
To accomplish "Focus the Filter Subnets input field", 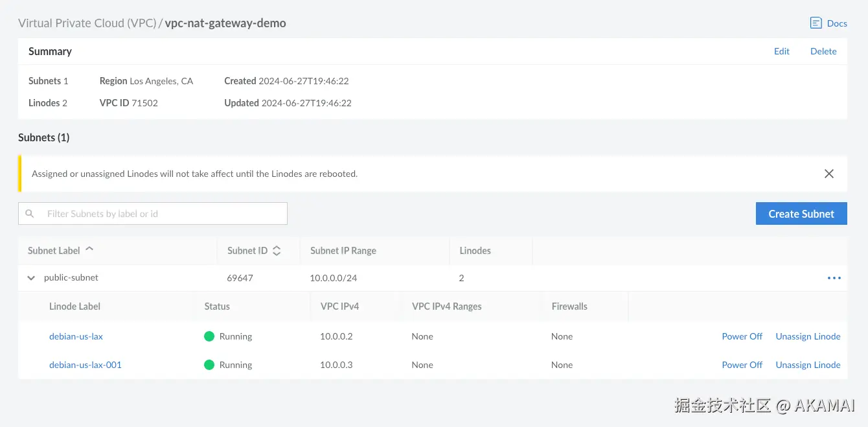I will tap(162, 214).
